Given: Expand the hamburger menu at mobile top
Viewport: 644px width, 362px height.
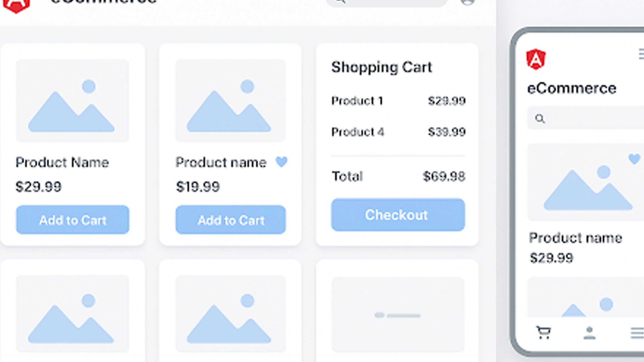Looking at the screenshot, I should pos(641,54).
